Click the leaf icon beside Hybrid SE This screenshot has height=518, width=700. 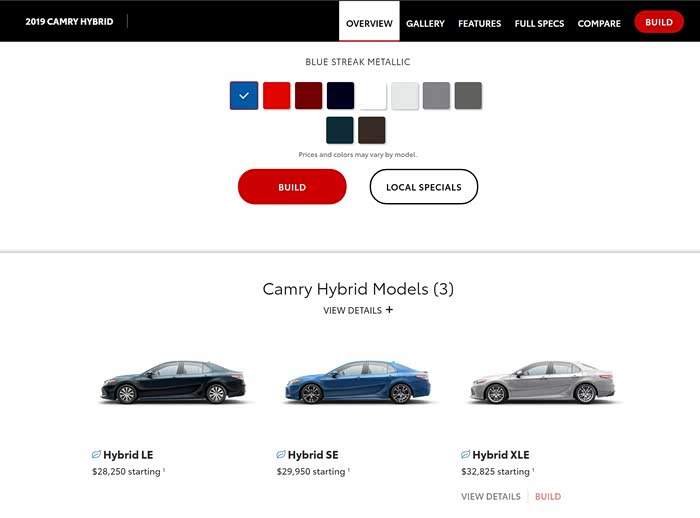click(281, 455)
